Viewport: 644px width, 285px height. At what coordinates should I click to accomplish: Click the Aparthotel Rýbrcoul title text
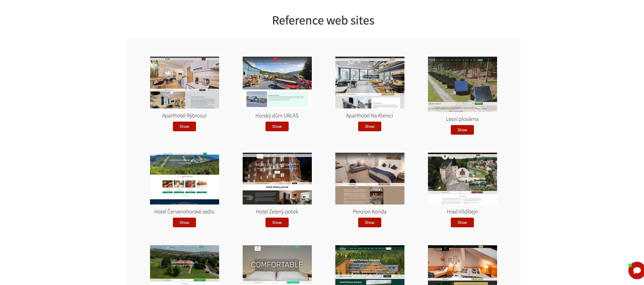coord(184,116)
